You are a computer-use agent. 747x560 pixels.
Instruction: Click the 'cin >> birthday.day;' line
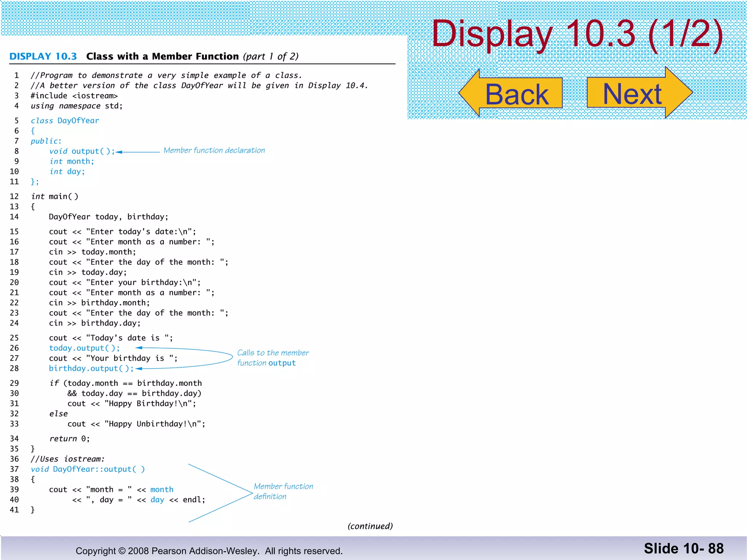coord(95,323)
